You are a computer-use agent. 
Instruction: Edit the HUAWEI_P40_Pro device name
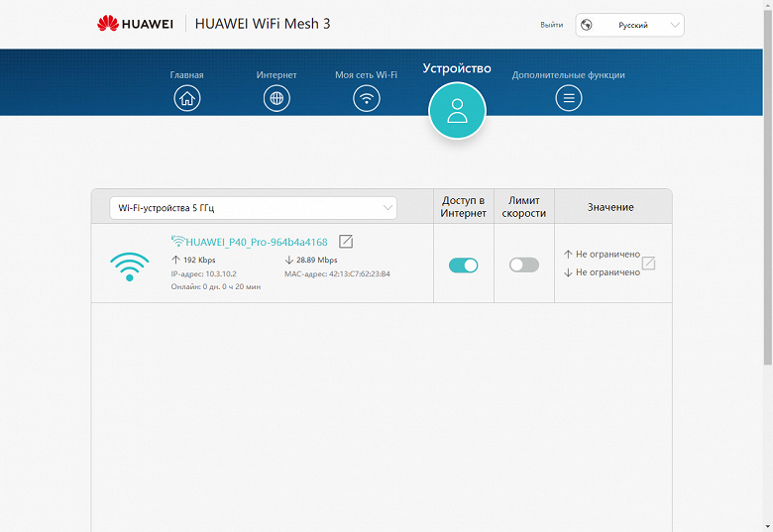(x=346, y=242)
